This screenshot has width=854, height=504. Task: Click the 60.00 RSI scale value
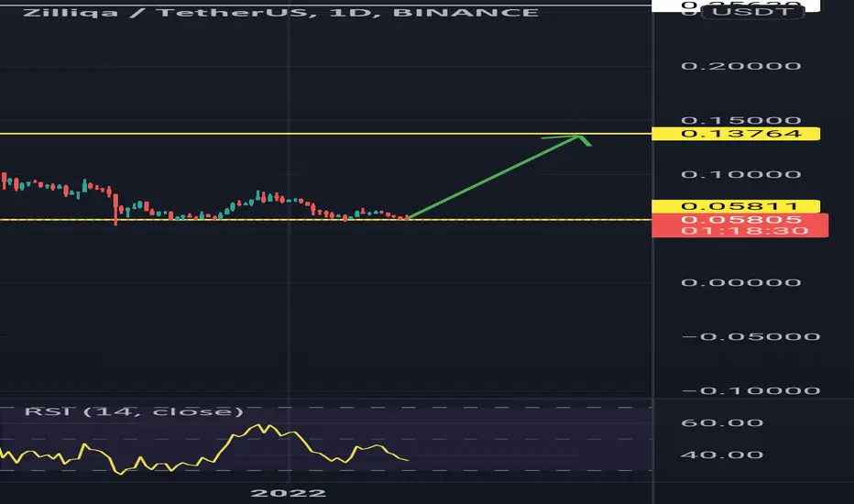tap(722, 422)
